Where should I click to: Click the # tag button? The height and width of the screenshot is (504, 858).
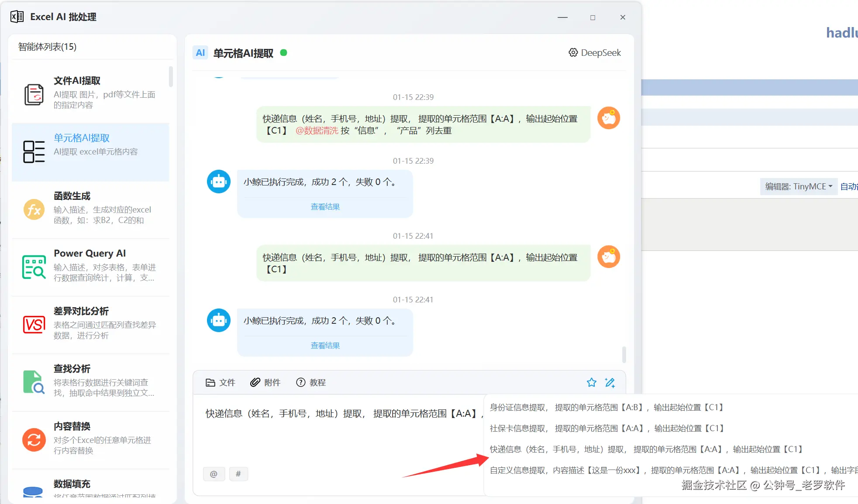(238, 474)
